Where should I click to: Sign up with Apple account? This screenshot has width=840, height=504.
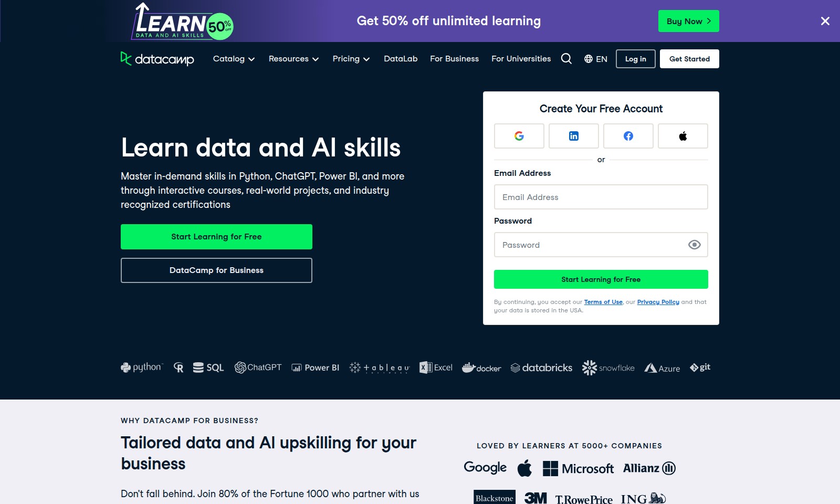(682, 135)
